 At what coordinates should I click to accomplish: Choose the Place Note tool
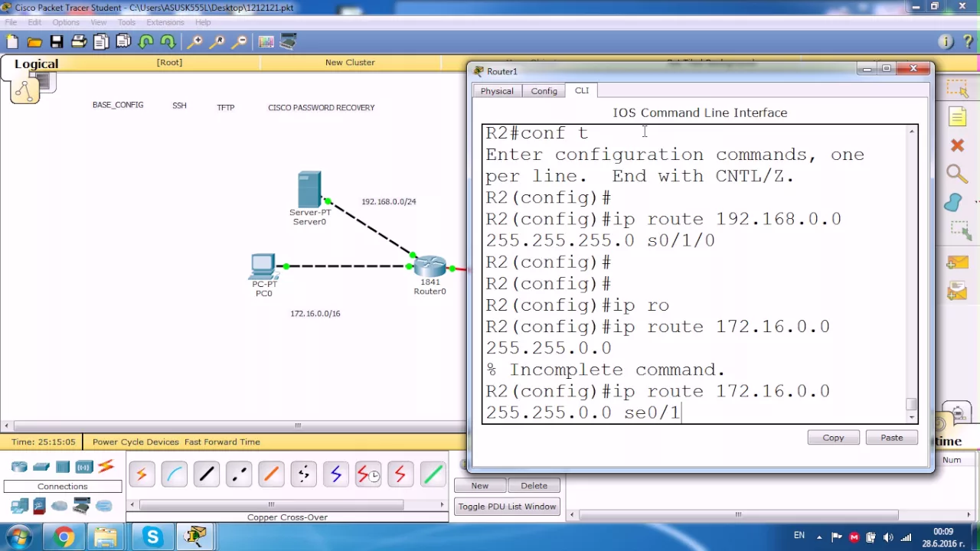coord(957,116)
